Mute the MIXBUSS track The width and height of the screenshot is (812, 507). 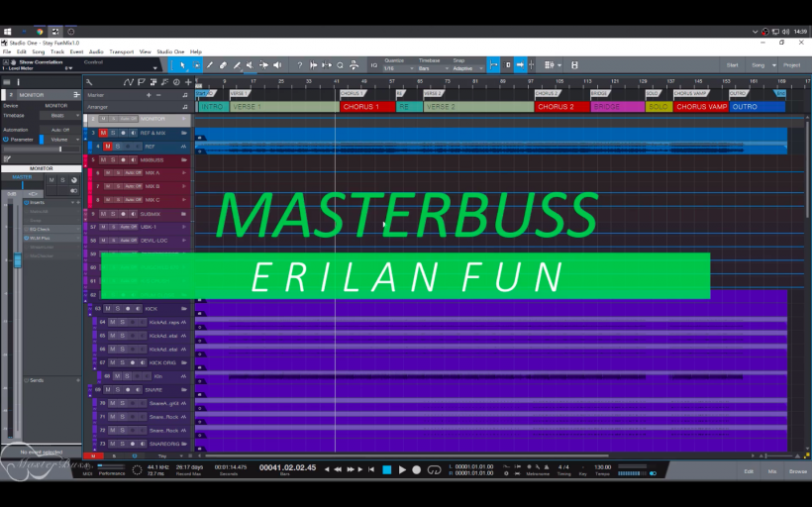(103, 160)
